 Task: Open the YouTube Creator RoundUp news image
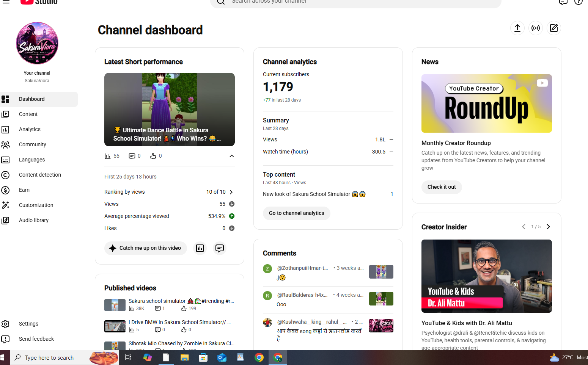pos(487,103)
